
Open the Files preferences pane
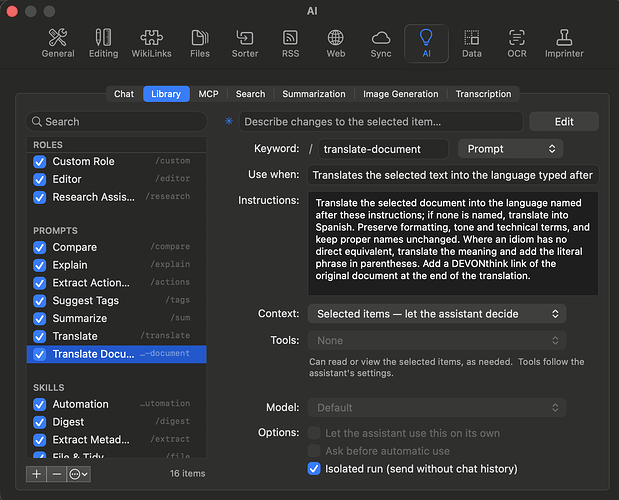pos(200,43)
